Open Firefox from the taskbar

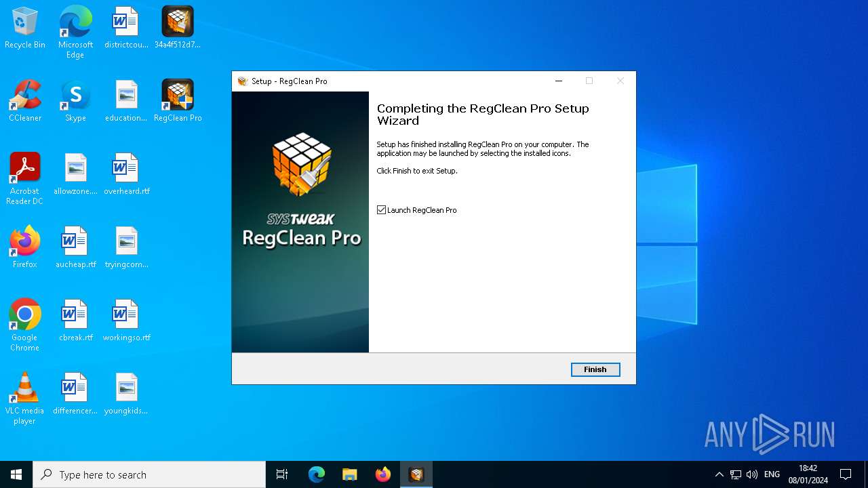383,474
